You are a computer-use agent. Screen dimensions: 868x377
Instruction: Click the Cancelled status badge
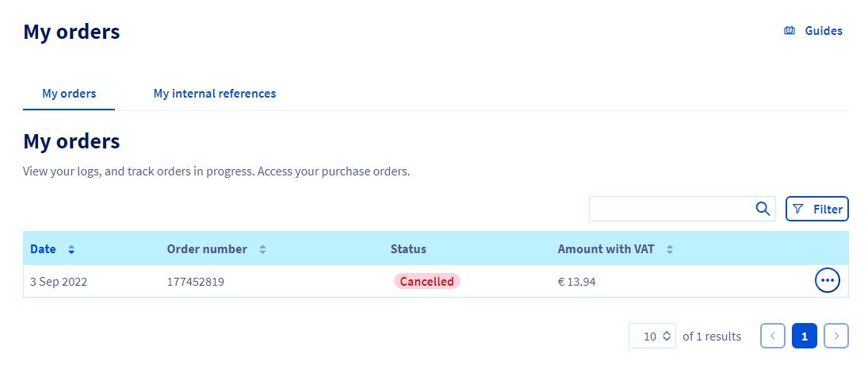point(427,281)
